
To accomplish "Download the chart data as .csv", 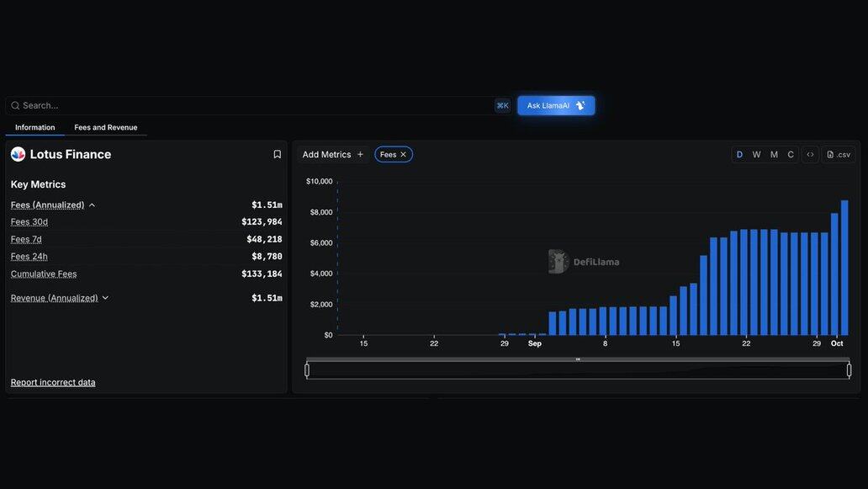I will coord(839,155).
